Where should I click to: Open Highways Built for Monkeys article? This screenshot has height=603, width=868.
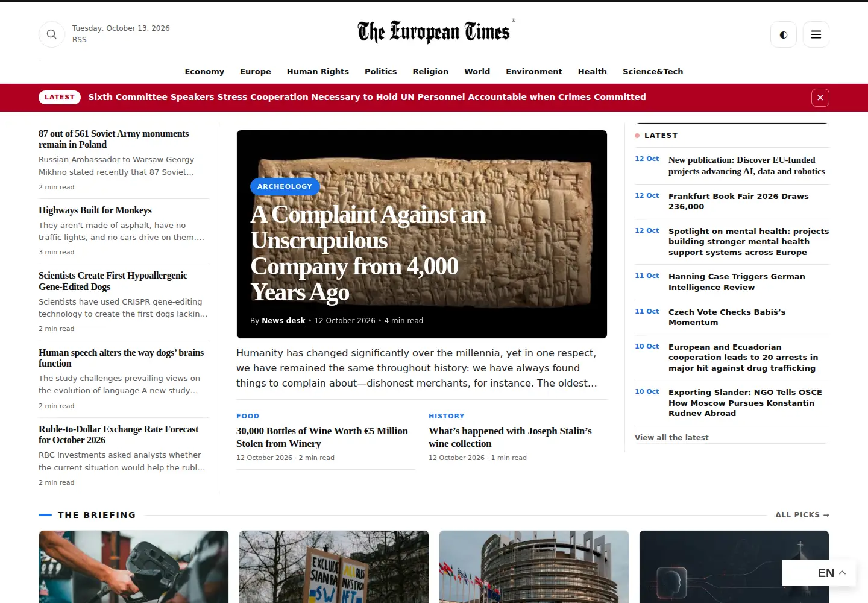tap(95, 210)
